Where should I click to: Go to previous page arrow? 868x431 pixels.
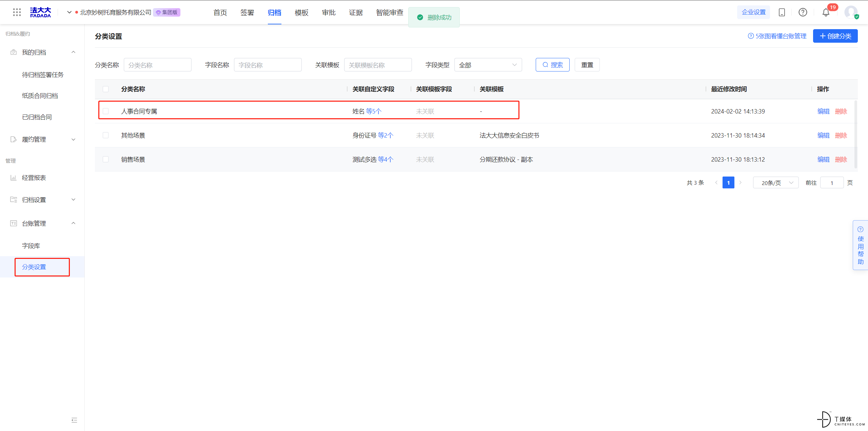(716, 183)
